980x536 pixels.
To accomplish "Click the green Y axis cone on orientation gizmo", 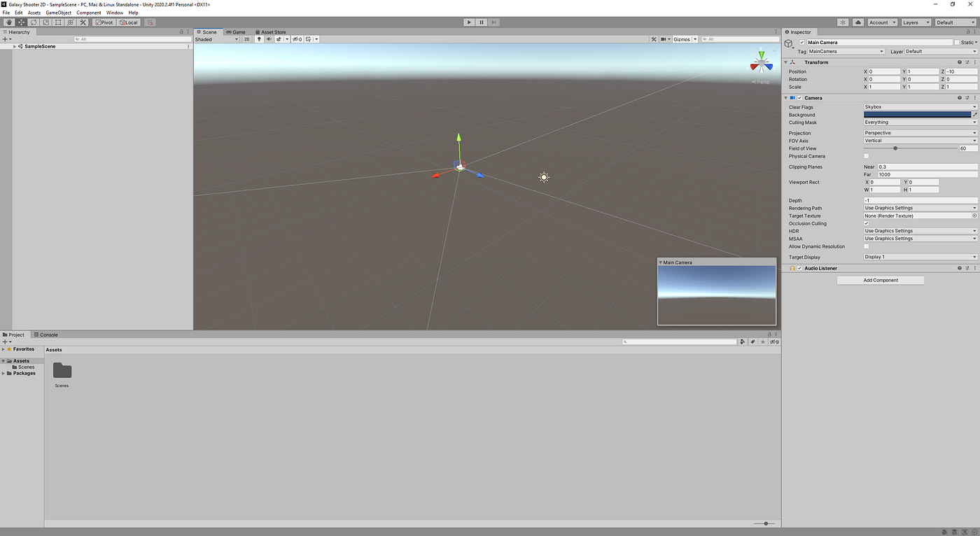I will click(x=762, y=54).
